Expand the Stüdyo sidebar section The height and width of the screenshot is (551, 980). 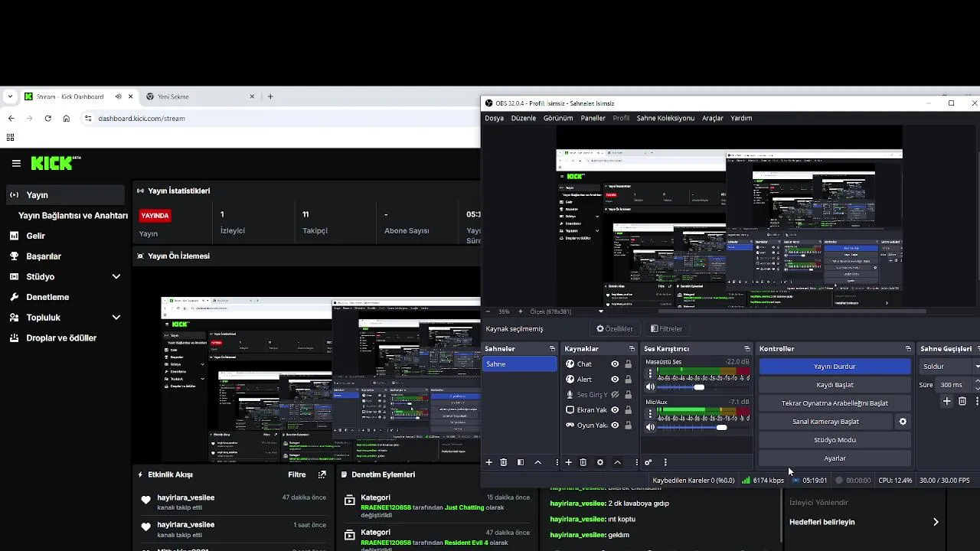pos(116,277)
